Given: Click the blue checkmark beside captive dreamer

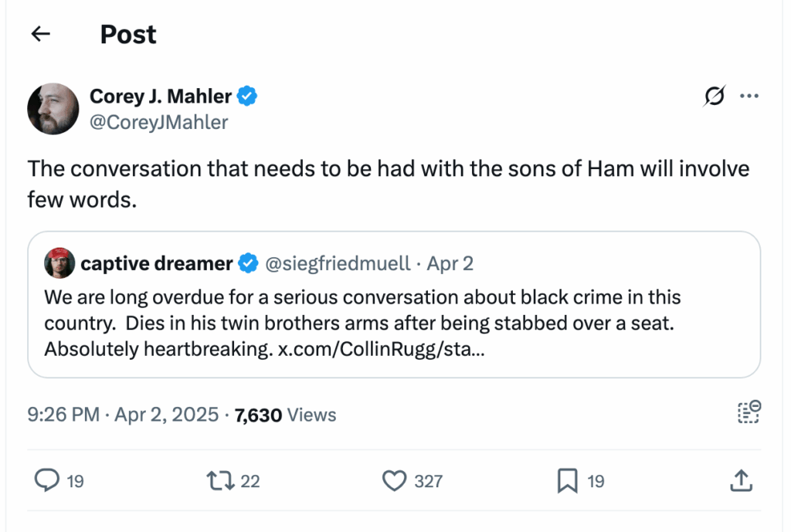Looking at the screenshot, I should 248,263.
